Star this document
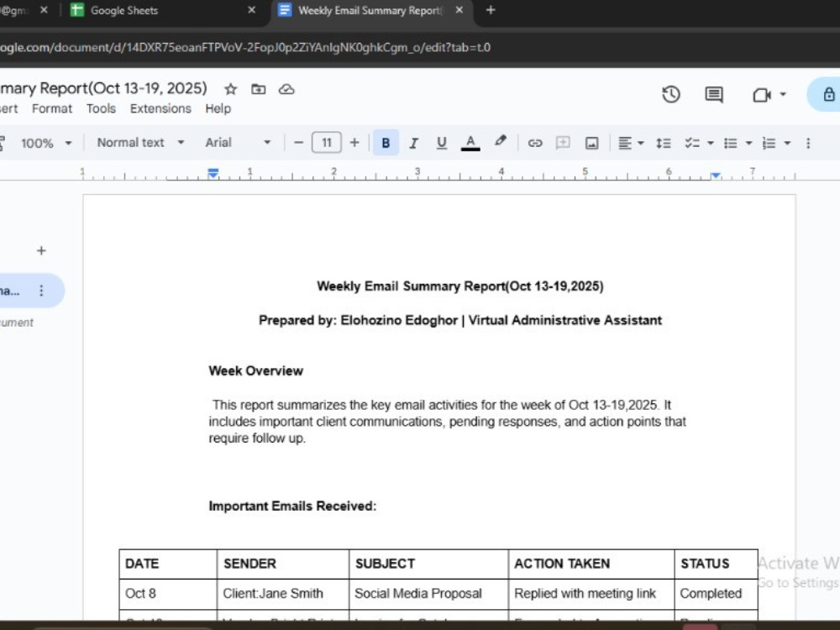Screen dimensions: 840x630 point(230,89)
